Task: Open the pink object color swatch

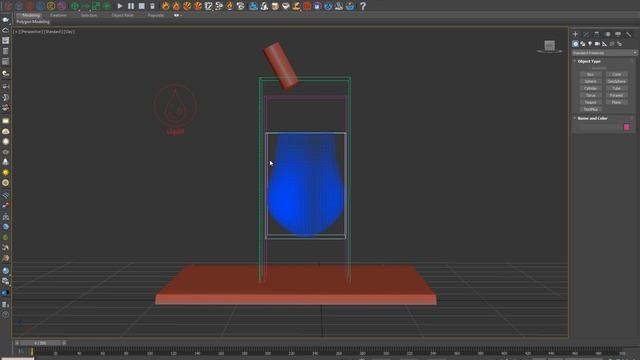Action: 627,127
